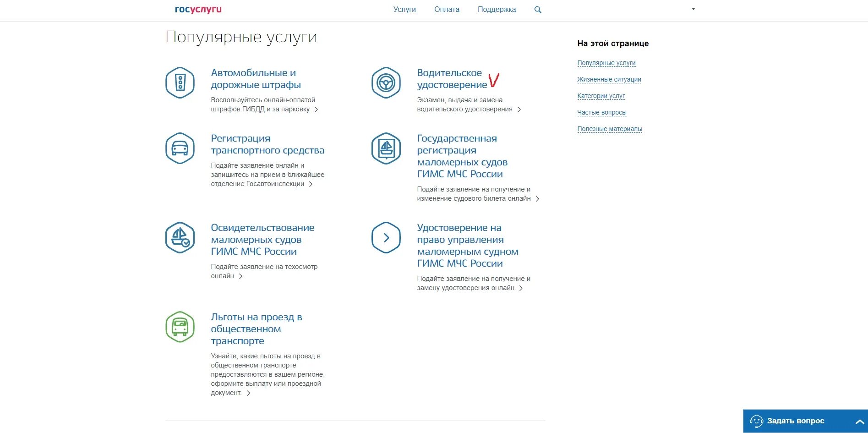Jump to Полезные материалы section link
This screenshot has height=433, width=868.
610,129
